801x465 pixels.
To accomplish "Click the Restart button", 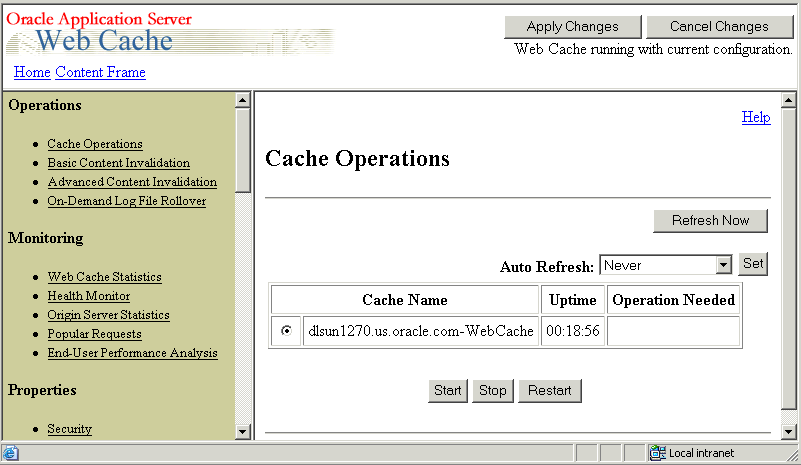I will click(550, 390).
